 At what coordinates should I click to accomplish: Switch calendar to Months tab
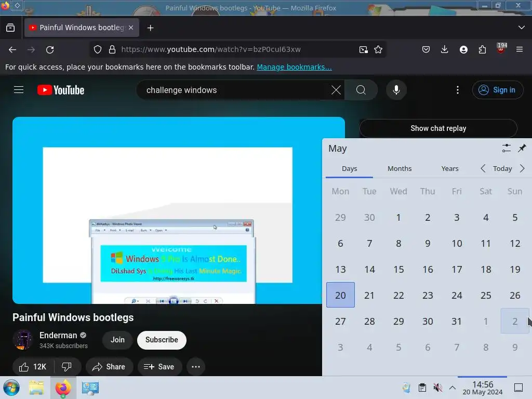pyautogui.click(x=400, y=169)
